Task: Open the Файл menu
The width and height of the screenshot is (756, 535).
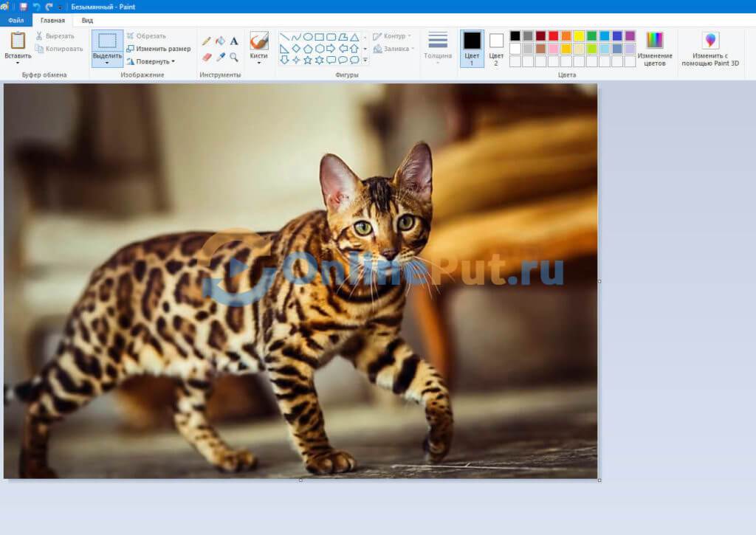Action: (16, 21)
